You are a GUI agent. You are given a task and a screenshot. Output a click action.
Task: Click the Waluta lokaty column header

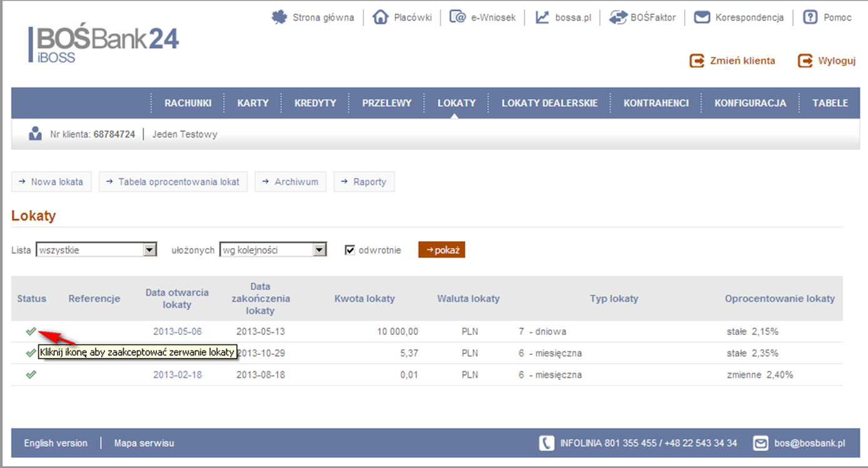pos(468,298)
